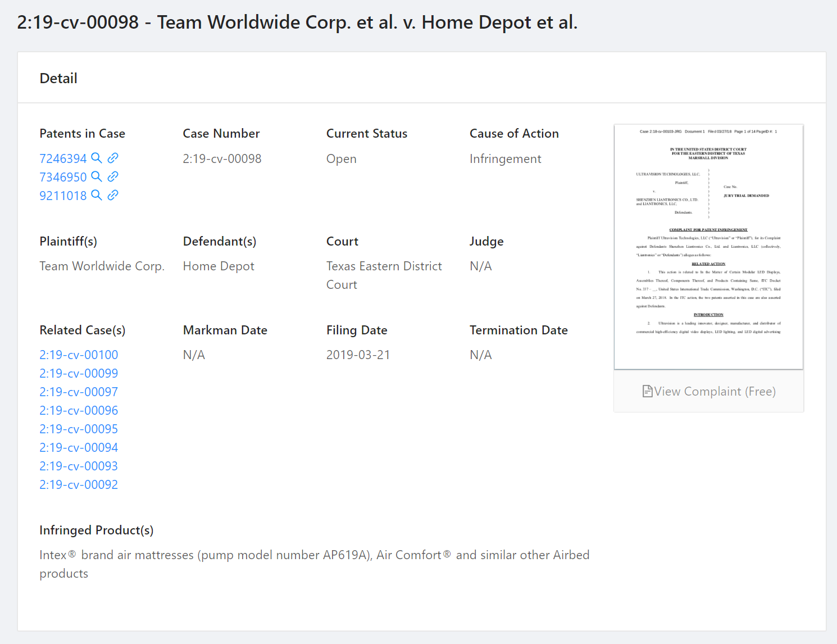
Task: Click the Current Status value Open
Action: click(342, 159)
